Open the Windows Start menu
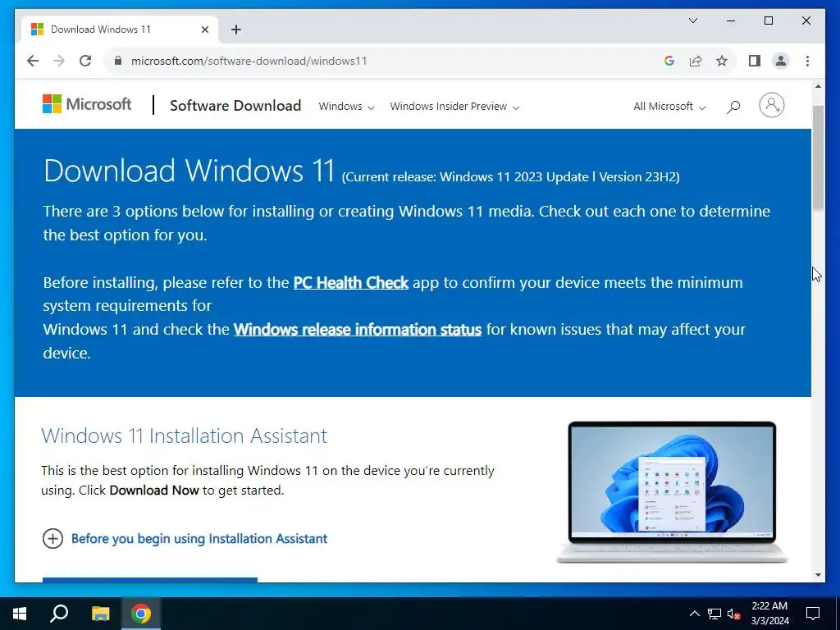The height and width of the screenshot is (630, 840). (x=20, y=614)
